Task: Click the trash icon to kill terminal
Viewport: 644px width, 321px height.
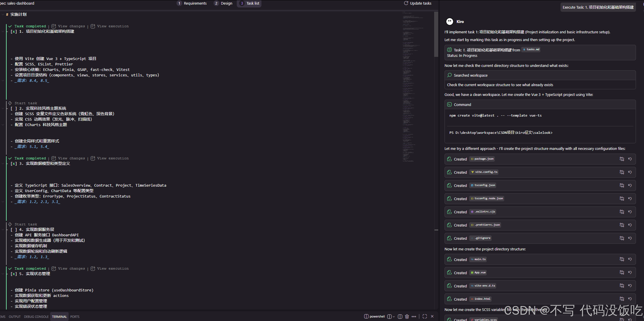Action: pos(407,316)
